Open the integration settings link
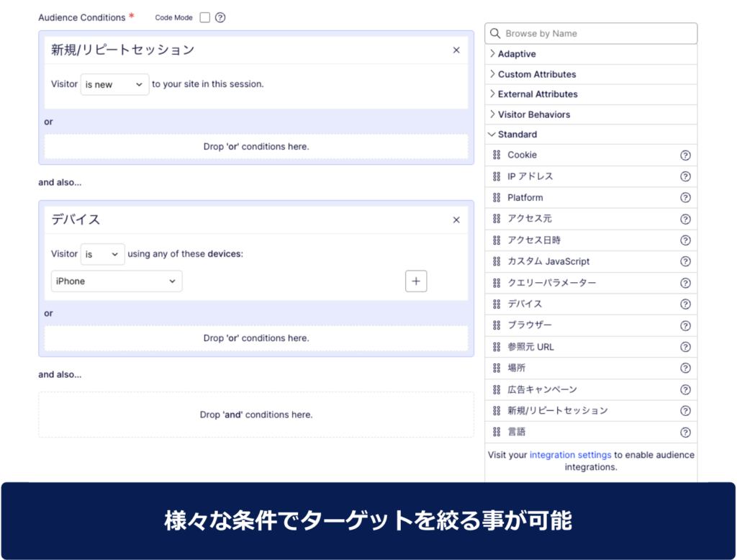737x560 pixels. pyautogui.click(x=570, y=455)
